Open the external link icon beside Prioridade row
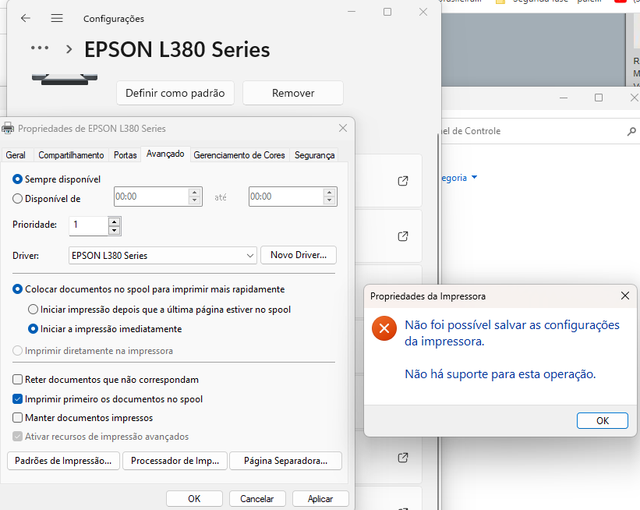Screen dimensions: 640x510 (403, 236)
